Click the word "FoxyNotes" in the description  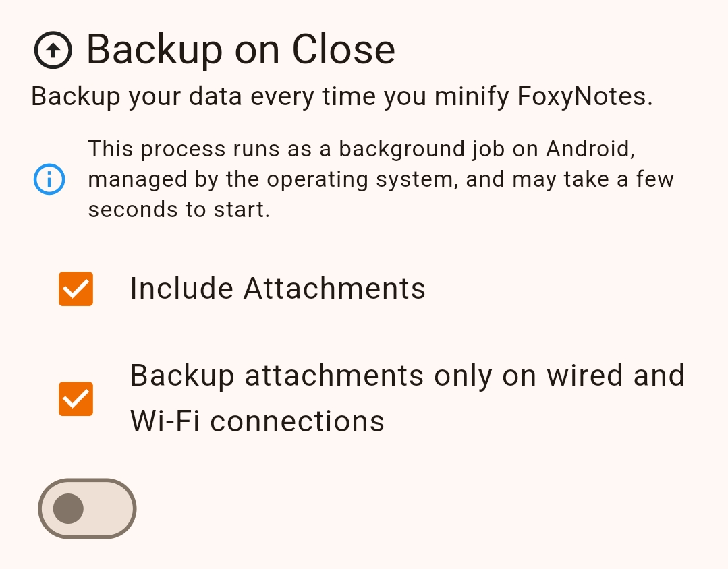(584, 97)
